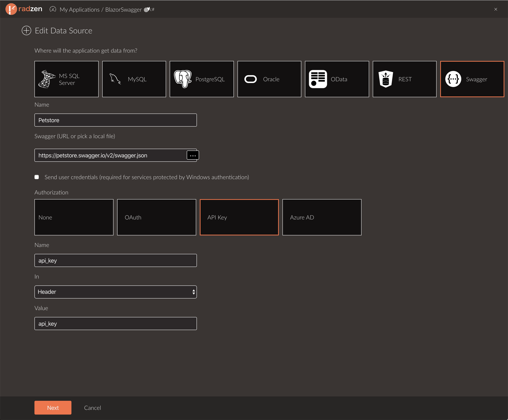Close the Edit Data Source dialog with X

(x=496, y=9)
